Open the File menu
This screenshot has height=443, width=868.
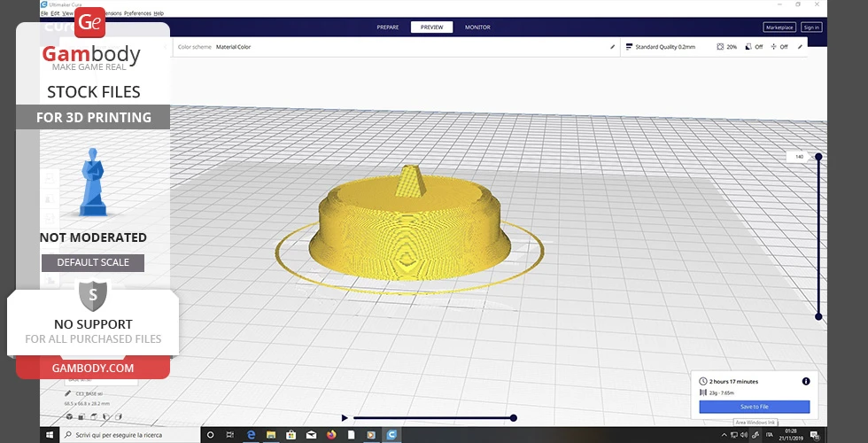44,13
